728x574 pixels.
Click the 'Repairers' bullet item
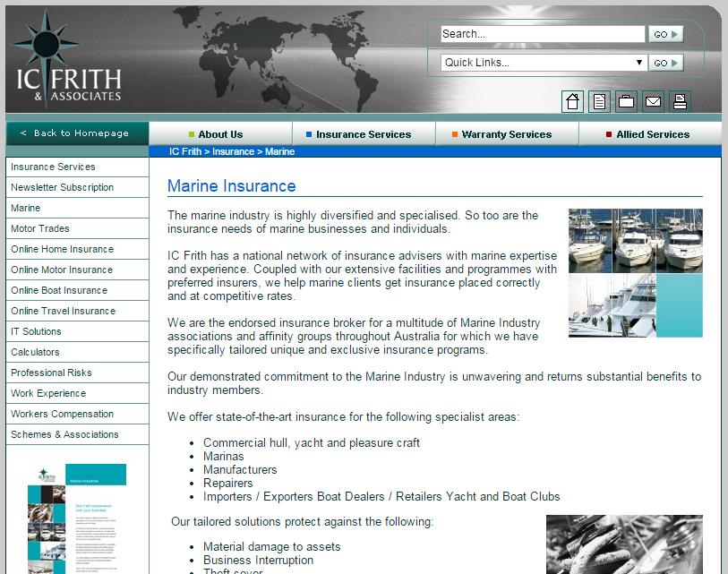point(228,484)
